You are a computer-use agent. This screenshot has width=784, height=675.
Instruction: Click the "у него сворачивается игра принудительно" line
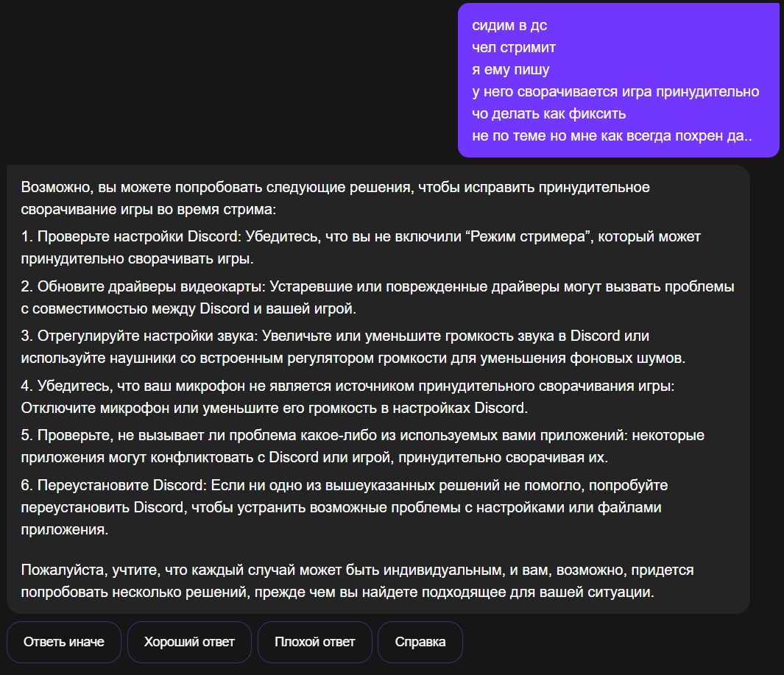615,91
